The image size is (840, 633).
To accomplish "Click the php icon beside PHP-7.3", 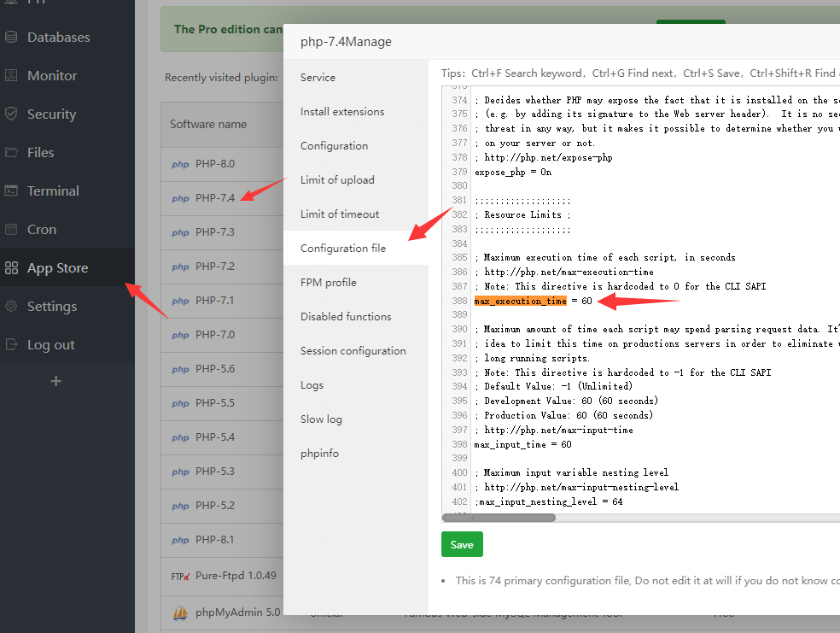I will [x=180, y=232].
